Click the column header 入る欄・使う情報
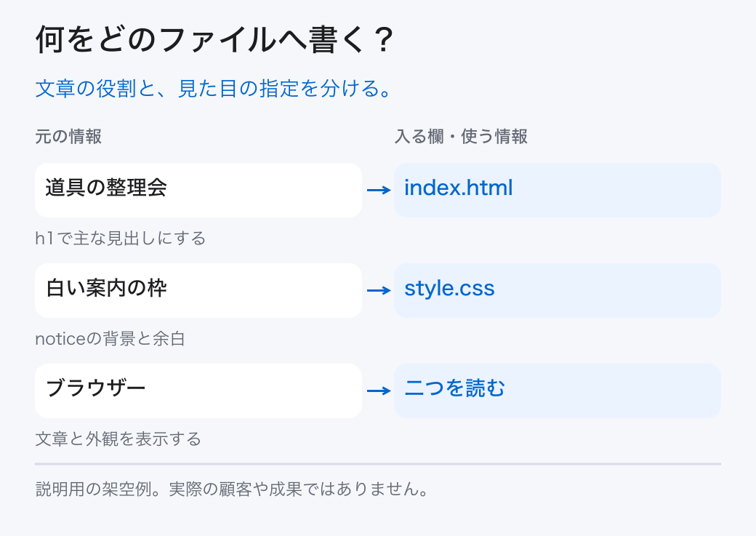 (x=461, y=137)
